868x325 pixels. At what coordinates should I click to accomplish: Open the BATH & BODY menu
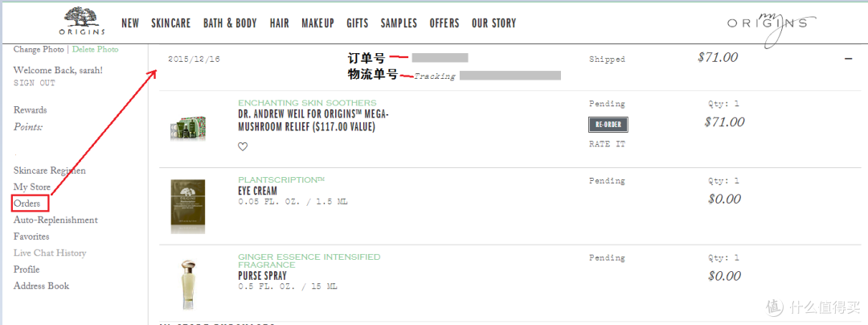(230, 23)
